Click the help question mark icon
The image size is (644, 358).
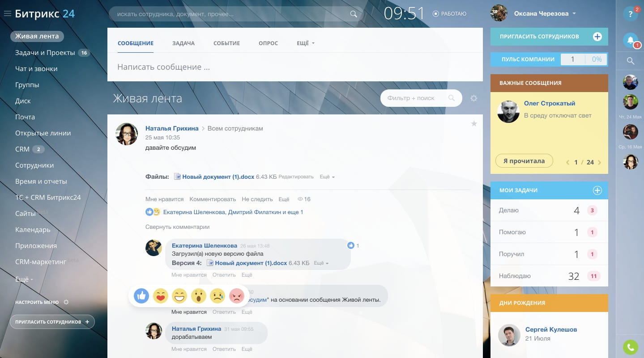click(x=630, y=14)
